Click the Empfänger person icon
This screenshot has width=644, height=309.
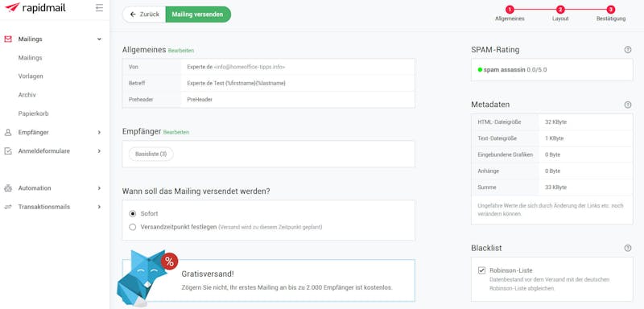click(x=8, y=132)
